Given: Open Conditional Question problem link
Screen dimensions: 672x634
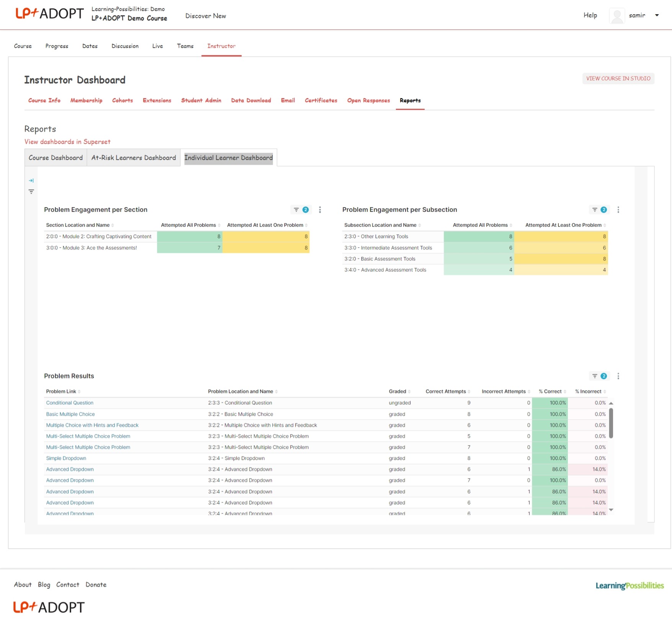Looking at the screenshot, I should pos(70,403).
